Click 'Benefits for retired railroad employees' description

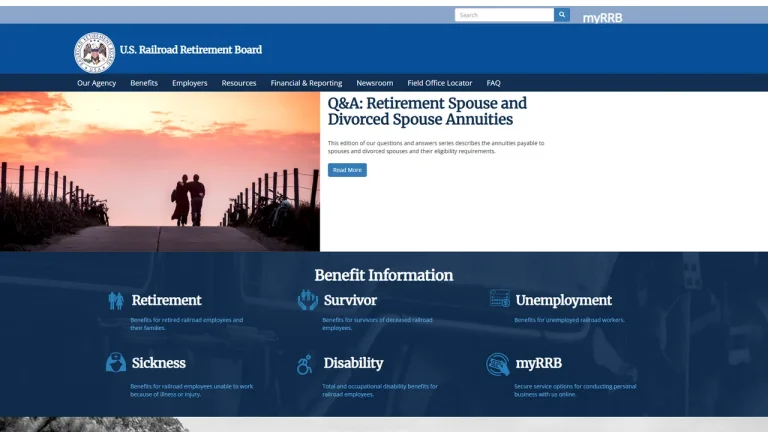[x=187, y=324]
